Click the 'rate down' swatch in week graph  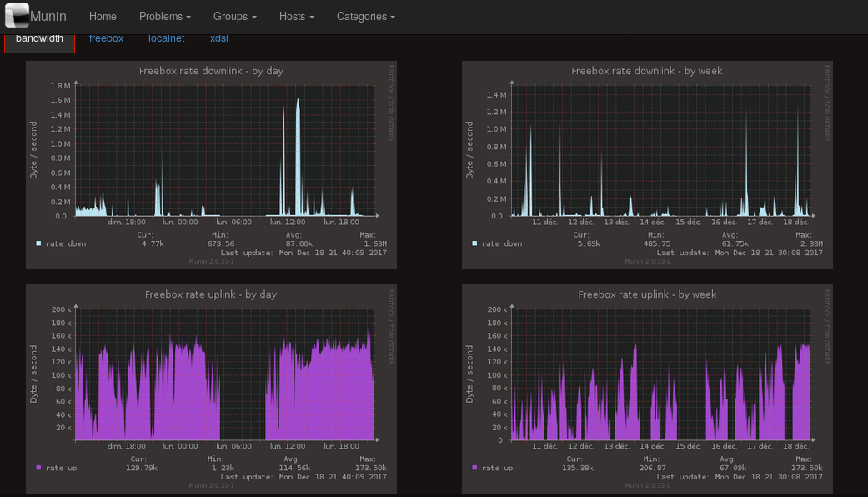click(474, 243)
